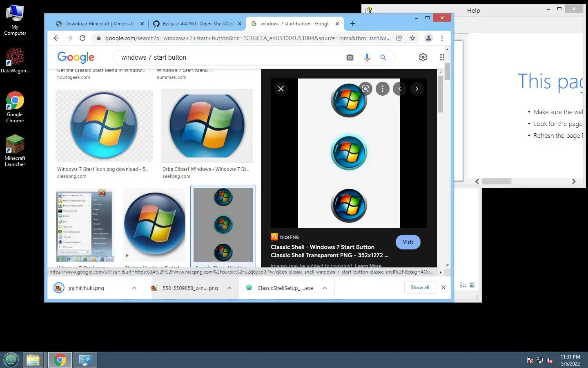Click network tray icon
588x368 pixels.
540,360
